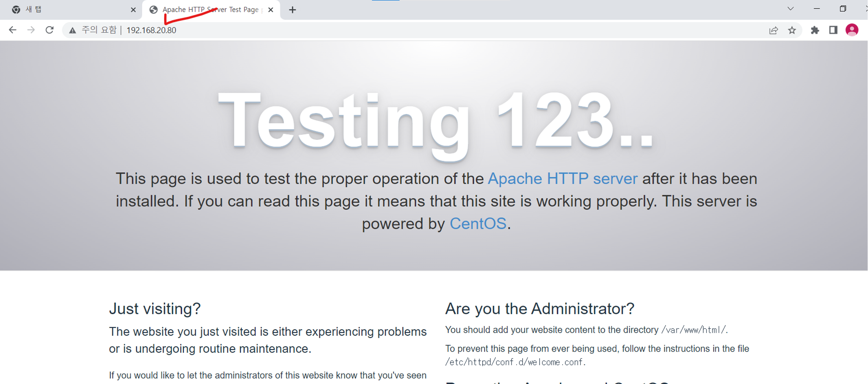Follow the CentOS link
Image resolution: width=868 pixels, height=384 pixels.
478,224
